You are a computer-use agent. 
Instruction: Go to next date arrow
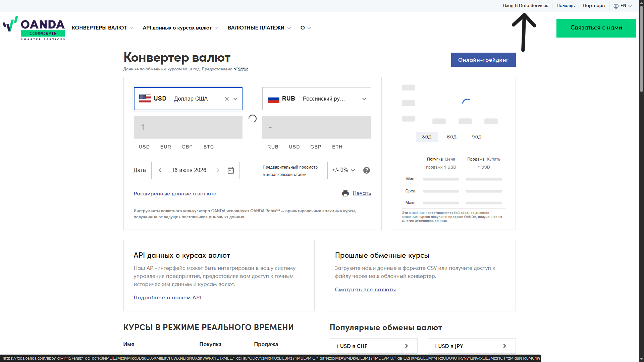[218, 170]
